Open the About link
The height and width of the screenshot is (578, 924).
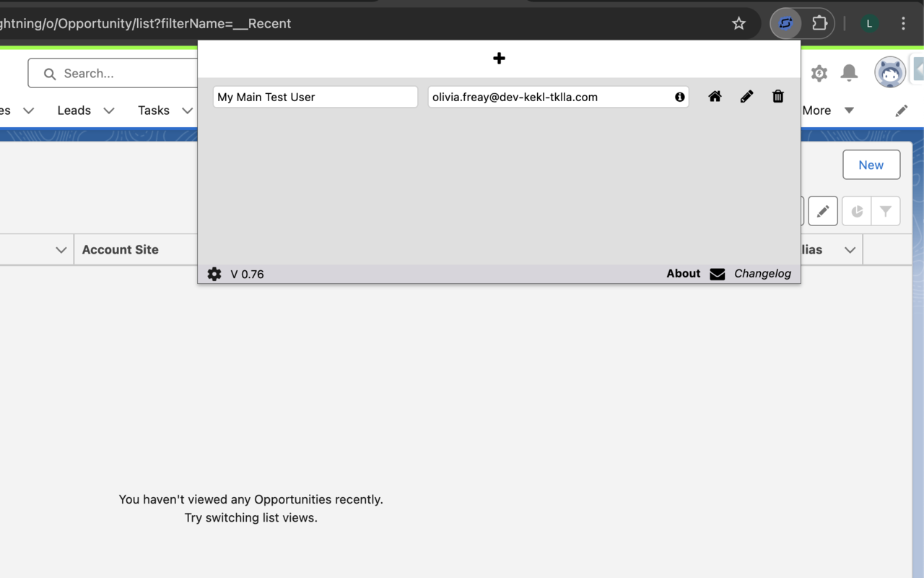coord(683,274)
